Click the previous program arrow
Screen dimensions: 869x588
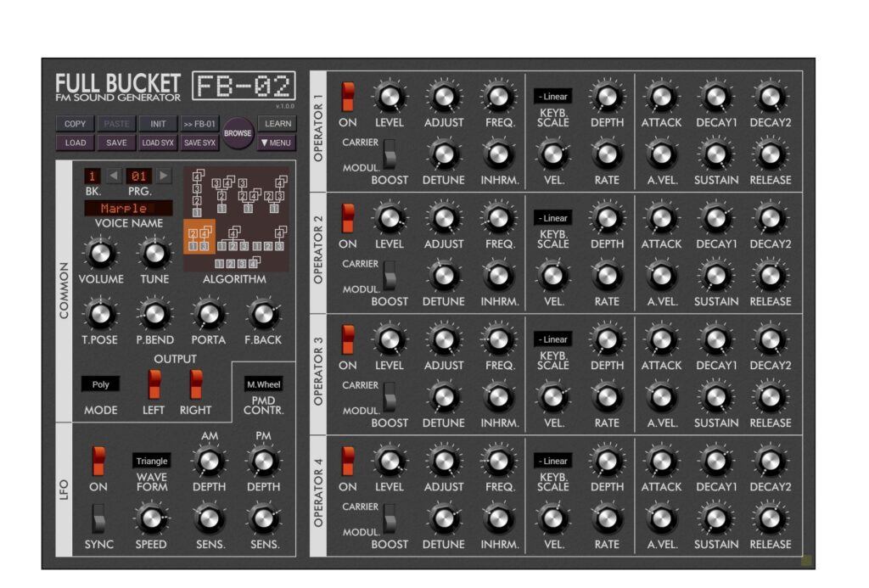coord(115,176)
